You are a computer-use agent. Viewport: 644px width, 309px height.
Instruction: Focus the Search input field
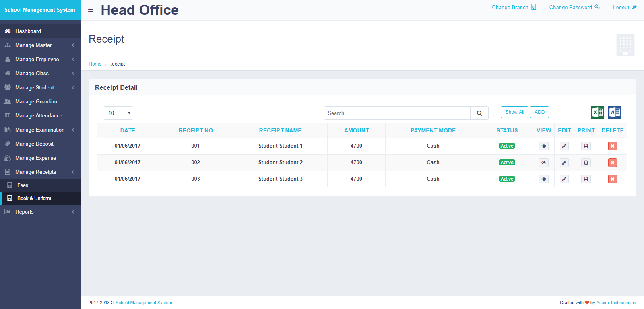397,113
